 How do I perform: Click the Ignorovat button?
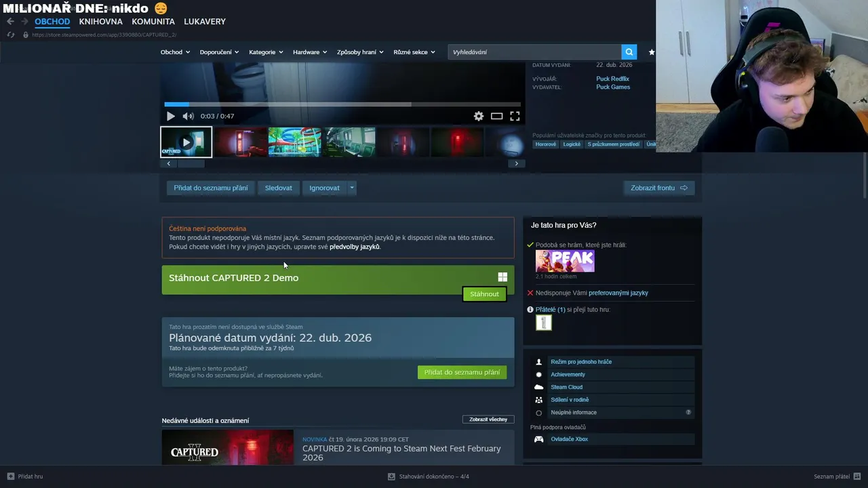[324, 188]
